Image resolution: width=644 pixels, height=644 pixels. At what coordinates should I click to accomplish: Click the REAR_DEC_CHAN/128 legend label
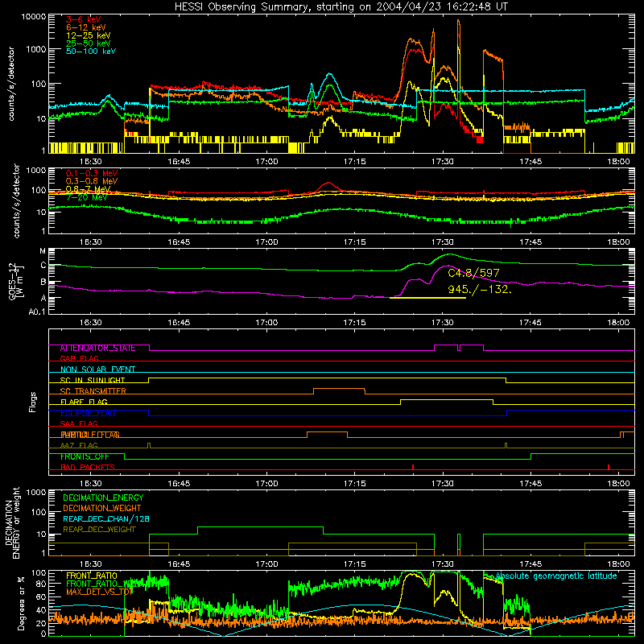tap(106, 518)
